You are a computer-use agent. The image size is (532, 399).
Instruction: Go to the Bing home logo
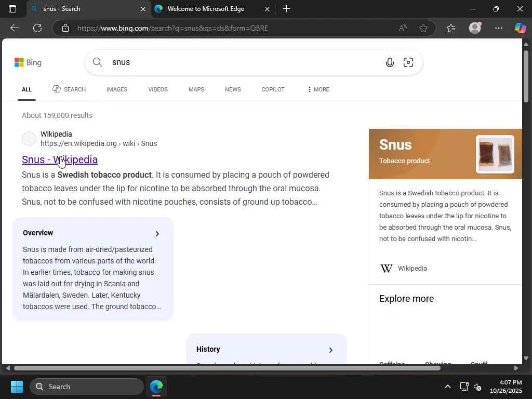[x=28, y=62]
